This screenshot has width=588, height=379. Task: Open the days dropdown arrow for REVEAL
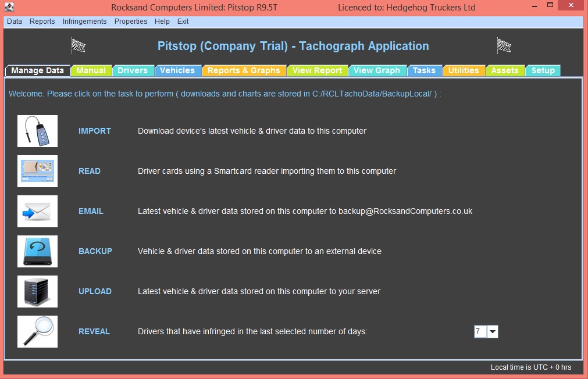(x=493, y=331)
